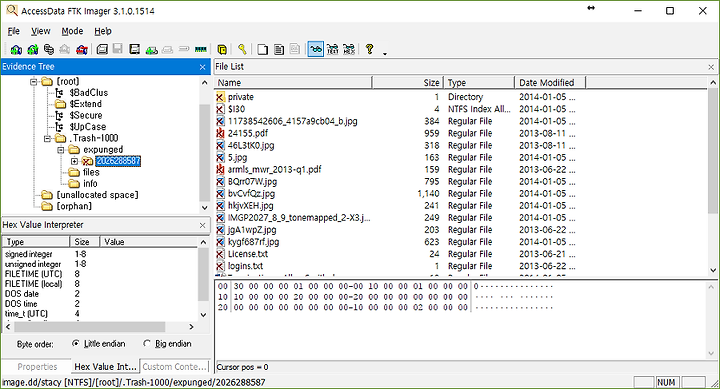Click the Create Disk Image icon
Screen dimensions: 720x389
click(102, 49)
